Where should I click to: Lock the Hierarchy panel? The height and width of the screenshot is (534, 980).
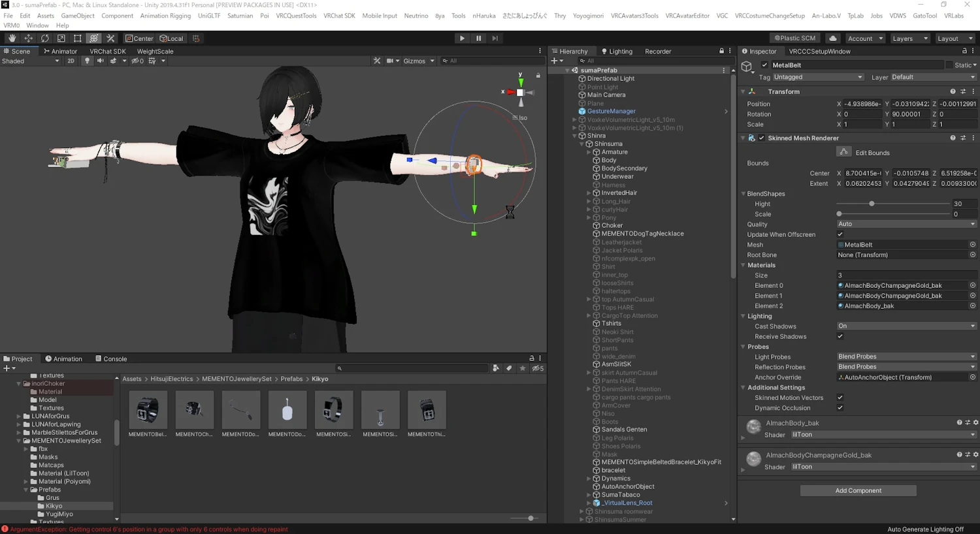pos(721,51)
